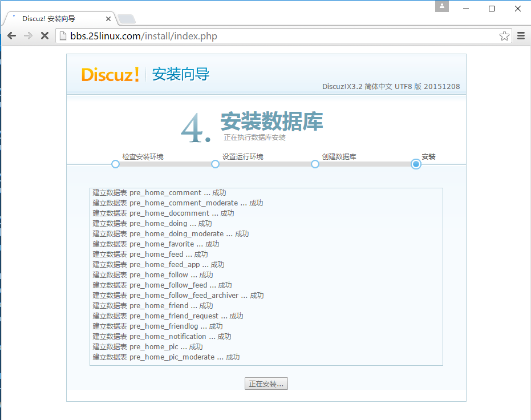Click the 安装向导 header title
The height and width of the screenshot is (420, 531).
(x=181, y=74)
